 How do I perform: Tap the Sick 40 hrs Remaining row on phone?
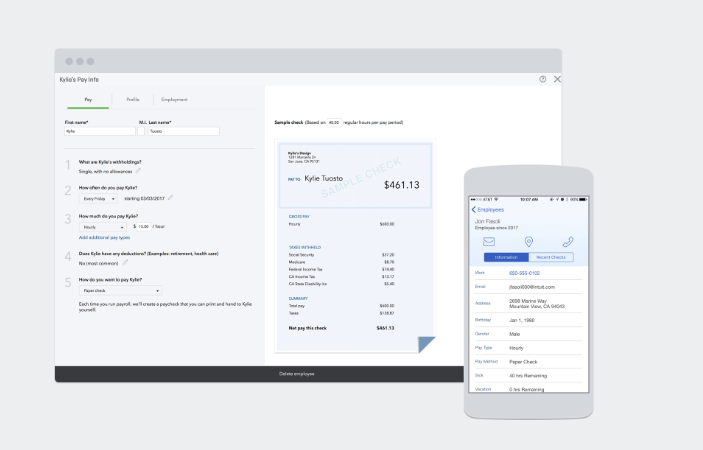tap(529, 376)
